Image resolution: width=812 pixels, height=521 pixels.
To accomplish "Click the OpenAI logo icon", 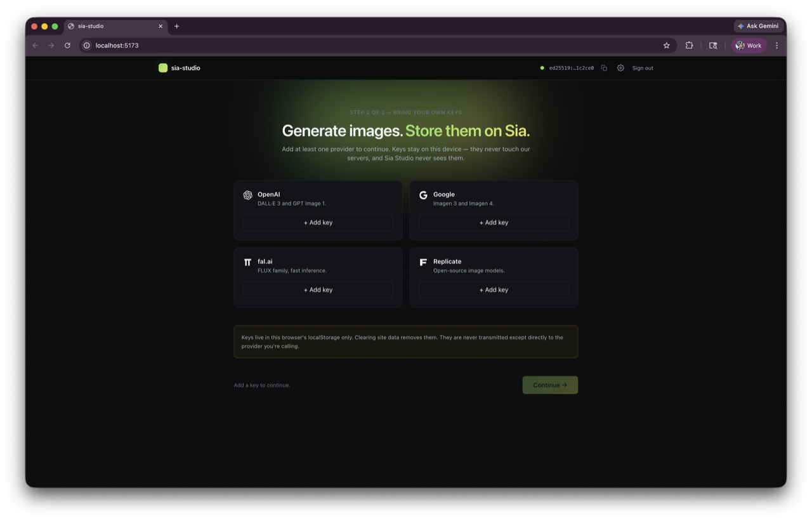I will (x=247, y=195).
